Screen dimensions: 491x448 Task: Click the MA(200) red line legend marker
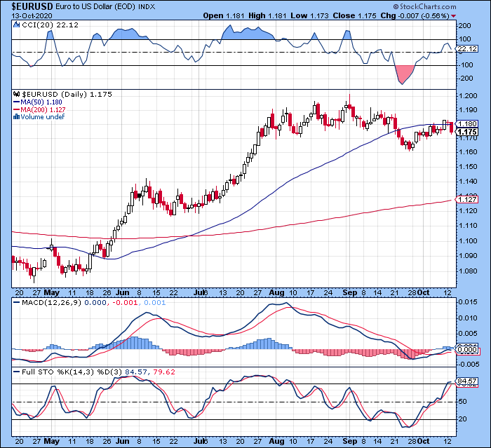tap(16, 109)
